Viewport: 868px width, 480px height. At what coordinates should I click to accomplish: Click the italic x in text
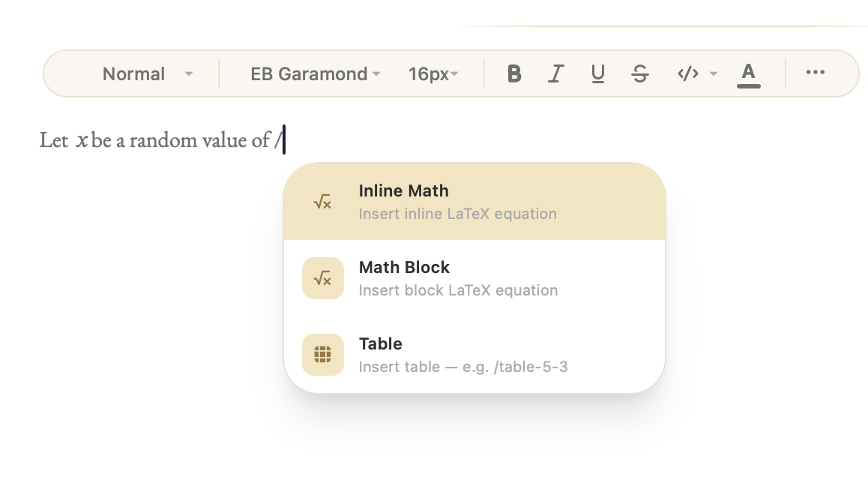pyautogui.click(x=82, y=140)
